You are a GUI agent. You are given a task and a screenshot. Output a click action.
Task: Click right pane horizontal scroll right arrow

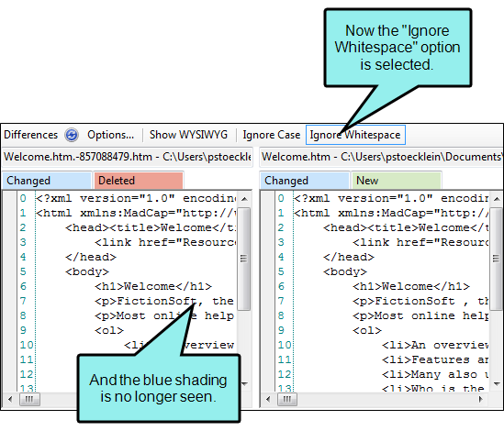[481, 399]
